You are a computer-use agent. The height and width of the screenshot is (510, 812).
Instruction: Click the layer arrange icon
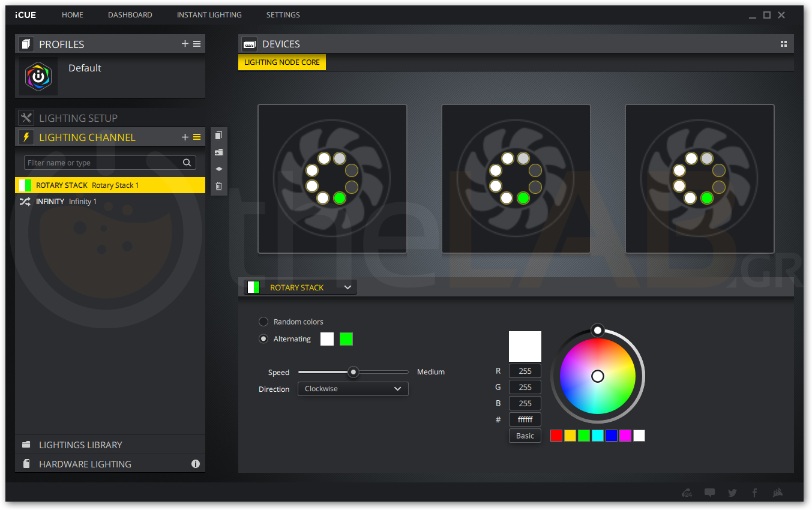tap(219, 169)
